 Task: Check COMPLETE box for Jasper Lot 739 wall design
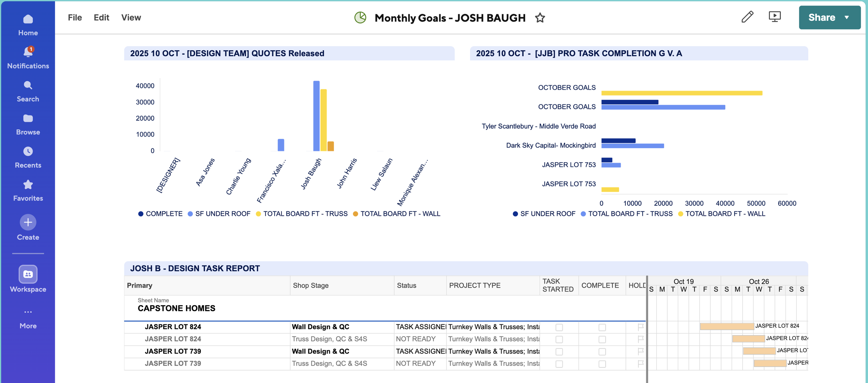pos(602,352)
